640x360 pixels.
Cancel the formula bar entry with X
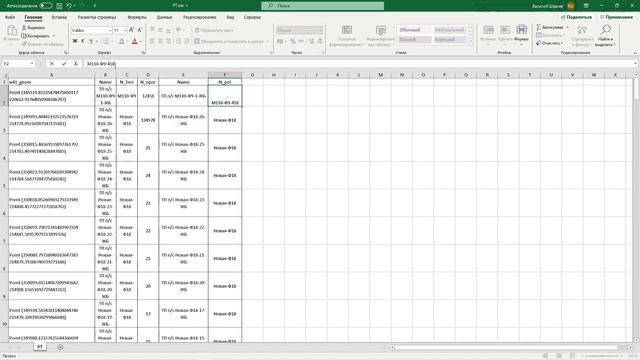click(x=52, y=64)
